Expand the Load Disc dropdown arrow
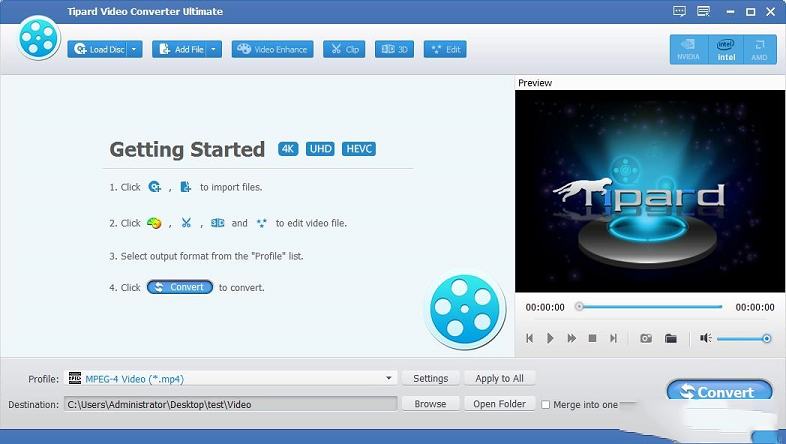Image resolution: width=786 pixels, height=444 pixels. pos(135,49)
